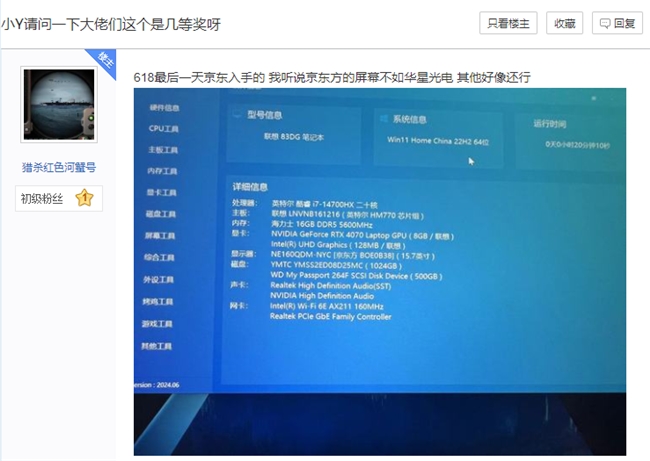Click the NVIDIA High Definition Audio line
The height and width of the screenshot is (461, 650).
click(322, 296)
